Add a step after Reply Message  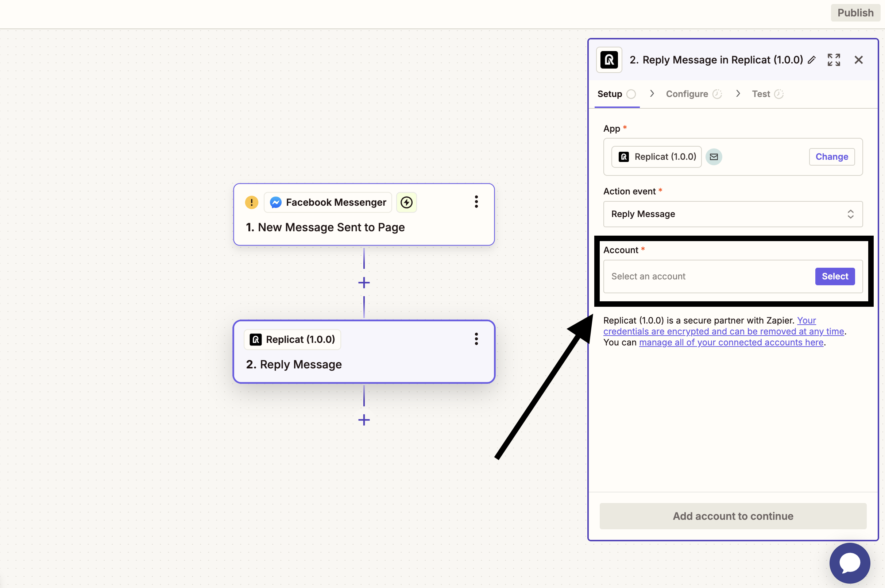(x=364, y=419)
